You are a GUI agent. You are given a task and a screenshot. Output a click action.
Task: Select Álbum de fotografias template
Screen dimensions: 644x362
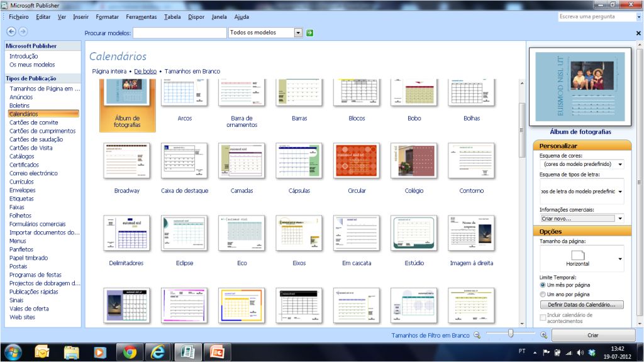coord(127,105)
